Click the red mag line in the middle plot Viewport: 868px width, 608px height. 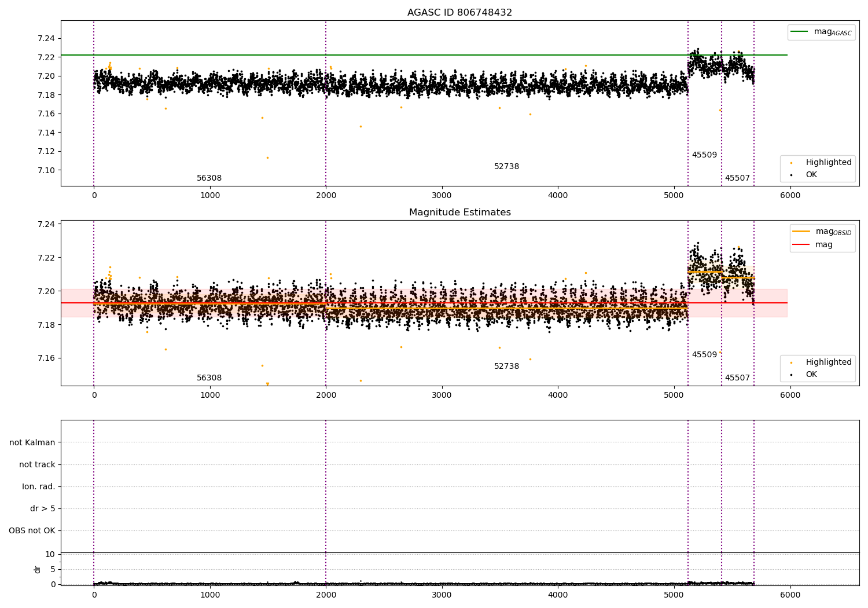[424, 303]
